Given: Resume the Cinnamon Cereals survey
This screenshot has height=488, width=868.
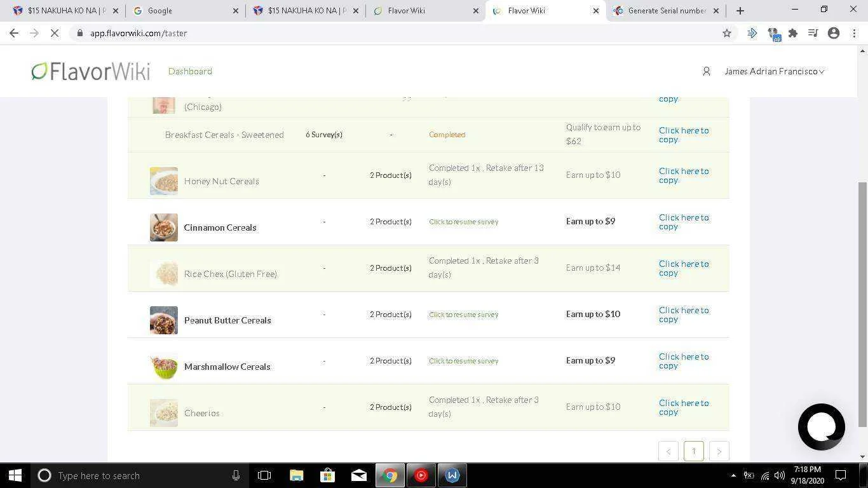Looking at the screenshot, I should [x=463, y=222].
